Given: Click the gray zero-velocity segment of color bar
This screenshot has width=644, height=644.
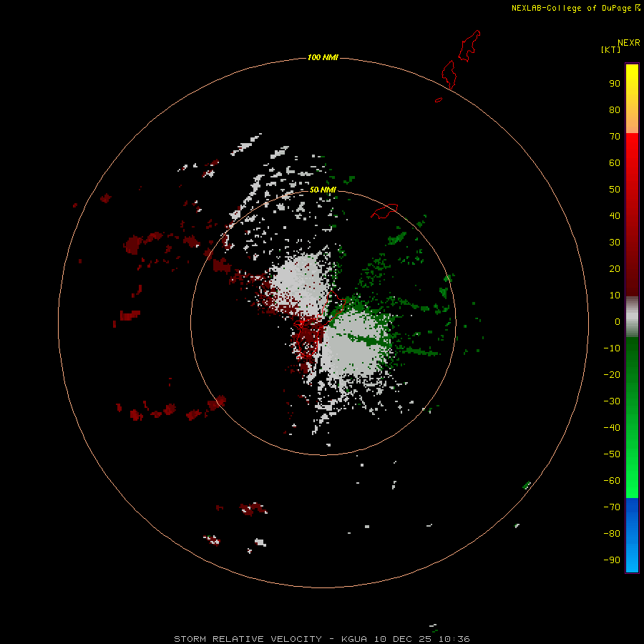Looking at the screenshot, I should tap(632, 317).
